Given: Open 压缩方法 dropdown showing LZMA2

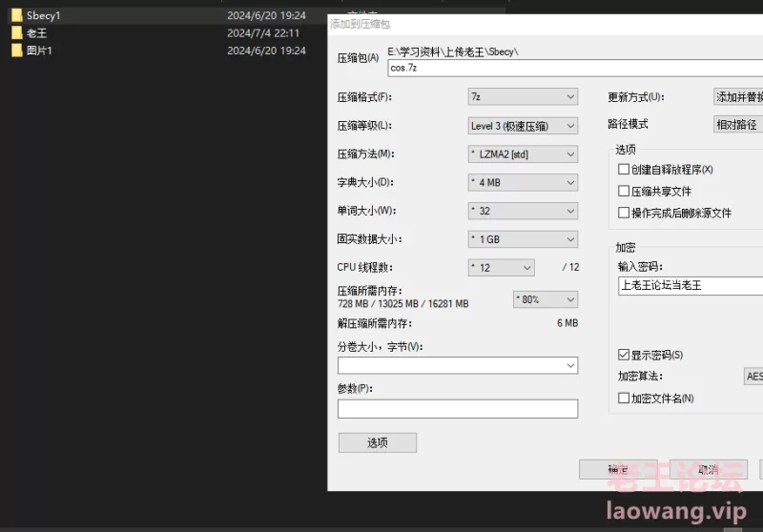Looking at the screenshot, I should (x=523, y=154).
